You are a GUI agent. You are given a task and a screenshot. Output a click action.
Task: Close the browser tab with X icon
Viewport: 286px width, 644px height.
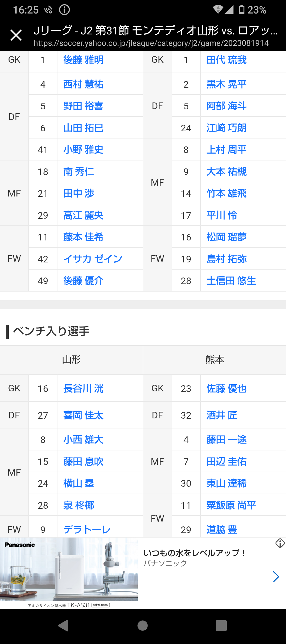16,35
